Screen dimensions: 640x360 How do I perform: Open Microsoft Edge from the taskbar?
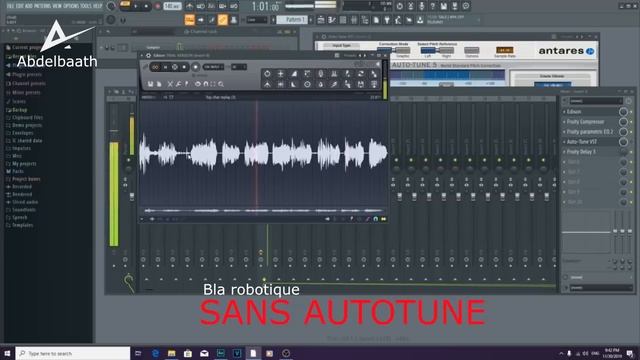155,353
